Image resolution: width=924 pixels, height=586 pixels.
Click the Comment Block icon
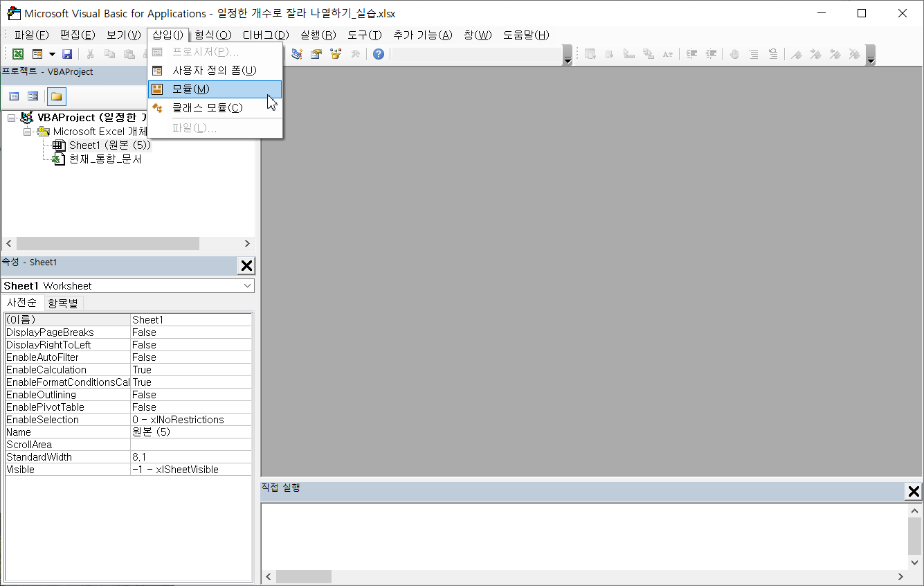pos(754,54)
